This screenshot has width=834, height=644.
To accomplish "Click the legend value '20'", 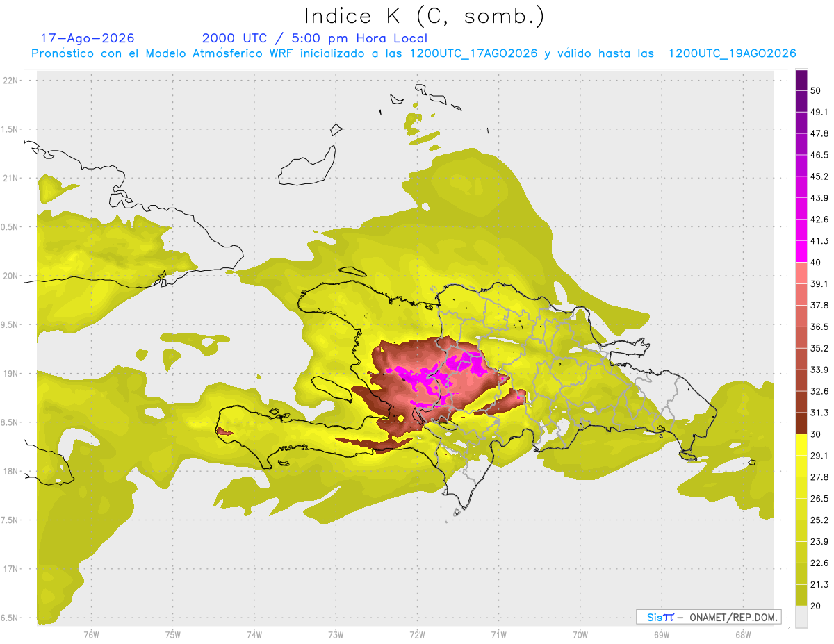I will point(816,606).
